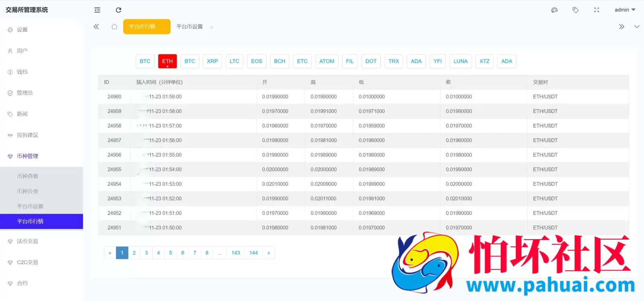
Task: Click the double-left arrow to move tabs back
Action: pyautogui.click(x=96, y=27)
